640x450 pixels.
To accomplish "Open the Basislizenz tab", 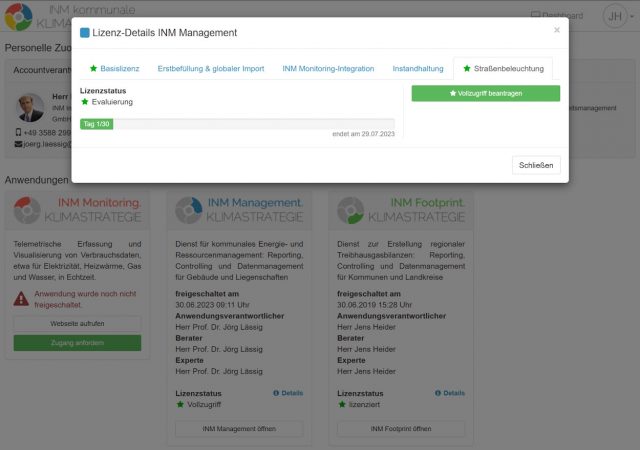I will click(114, 69).
